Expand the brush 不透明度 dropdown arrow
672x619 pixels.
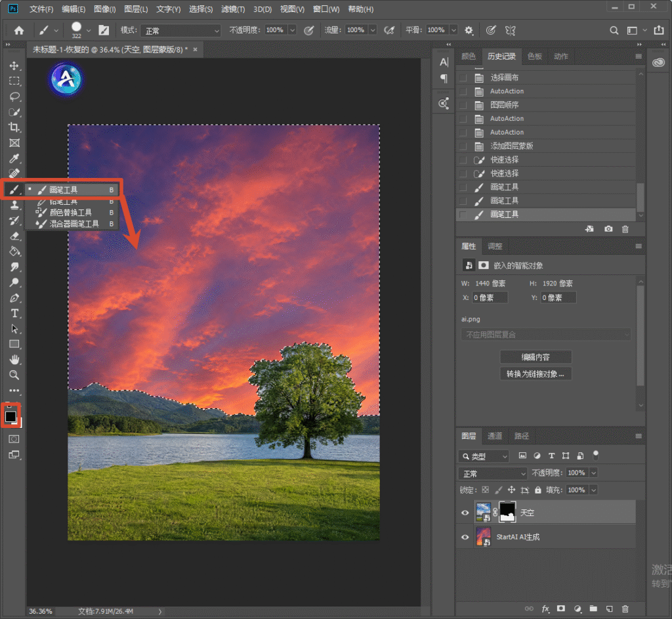pyautogui.click(x=292, y=30)
